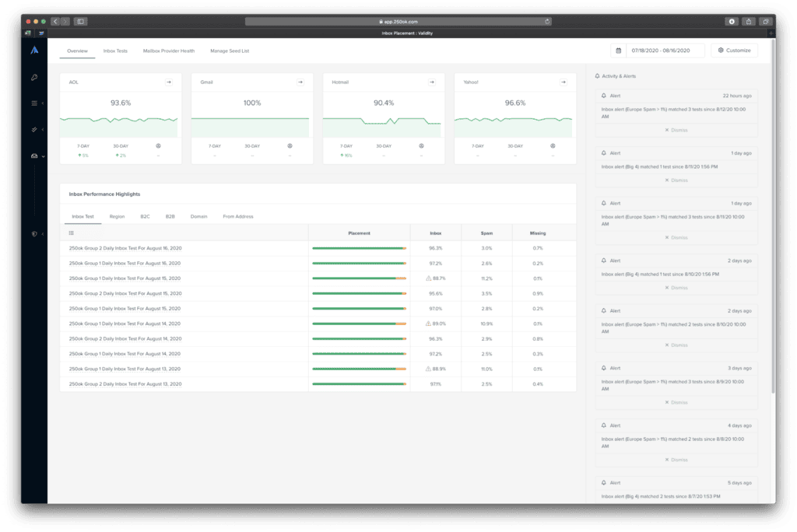Image resolution: width=797 pixels, height=532 pixels.
Task: Open Gmail card arrow details
Action: [300, 82]
